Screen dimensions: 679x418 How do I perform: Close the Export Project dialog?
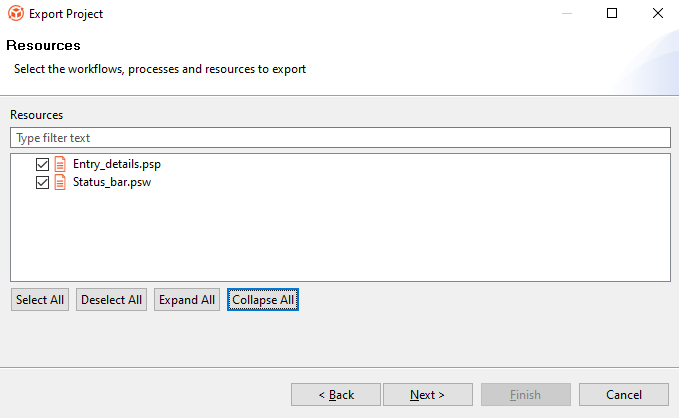click(x=657, y=14)
